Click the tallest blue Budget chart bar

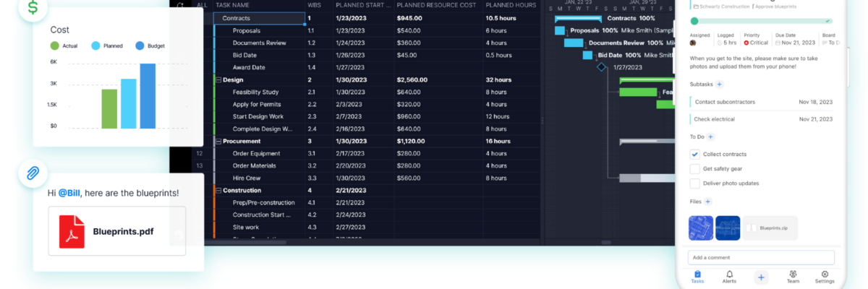[148, 96]
